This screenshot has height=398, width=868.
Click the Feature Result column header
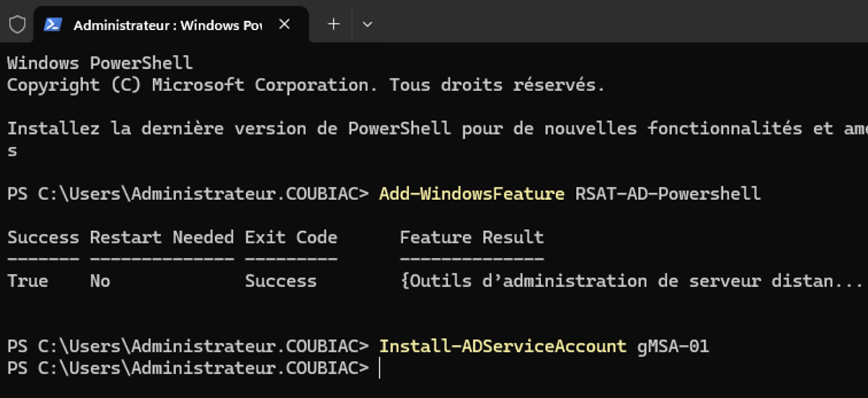click(471, 237)
